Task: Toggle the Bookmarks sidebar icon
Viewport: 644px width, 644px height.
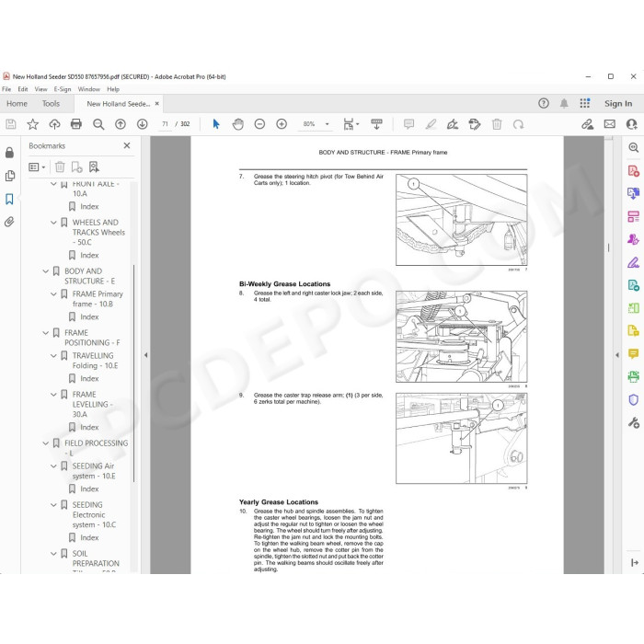Action: pos(9,200)
